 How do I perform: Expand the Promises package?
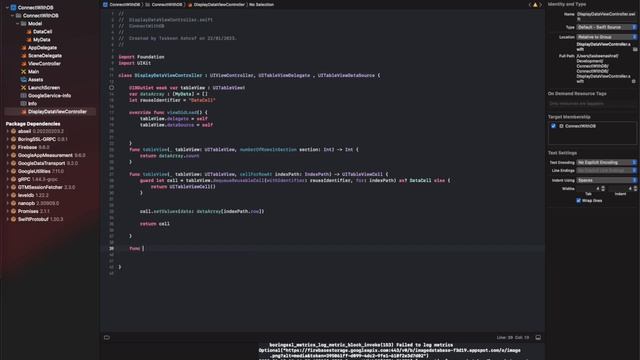(7, 211)
